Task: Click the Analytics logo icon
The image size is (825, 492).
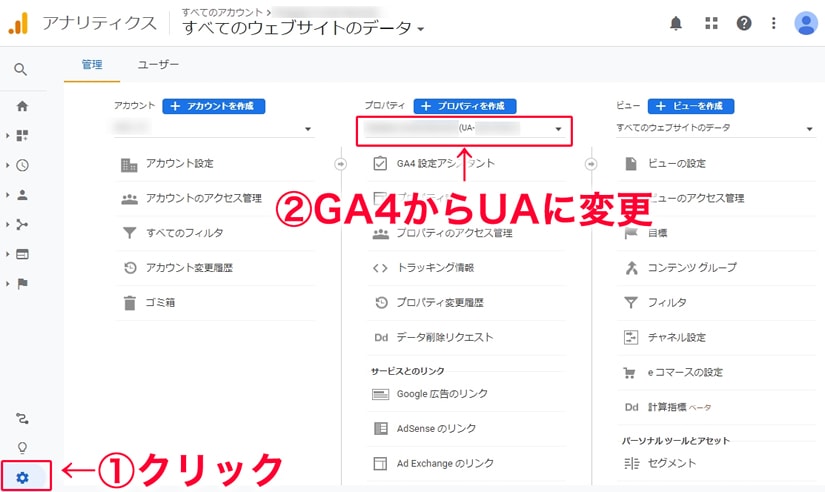Action: (18, 24)
